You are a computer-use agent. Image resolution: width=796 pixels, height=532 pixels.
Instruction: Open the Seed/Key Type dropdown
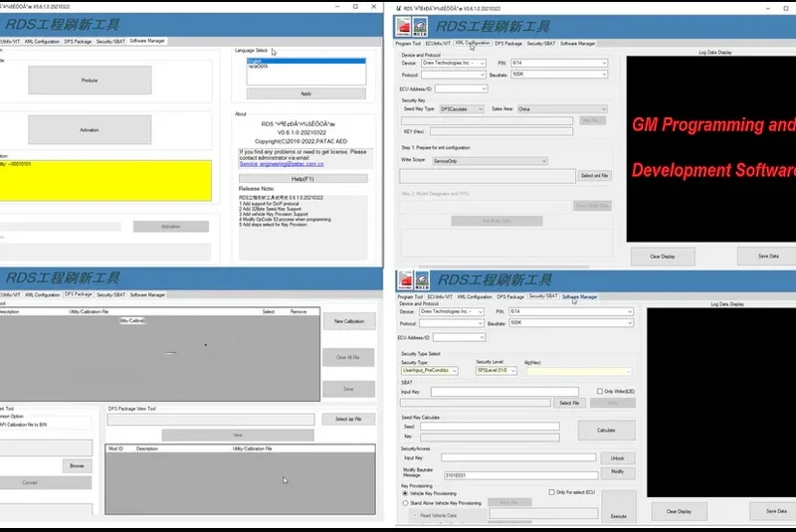[x=461, y=108]
